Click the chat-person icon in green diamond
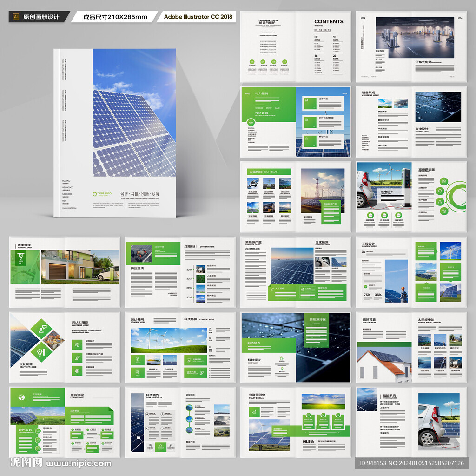The height and width of the screenshot is (476, 476). (x=42, y=329)
